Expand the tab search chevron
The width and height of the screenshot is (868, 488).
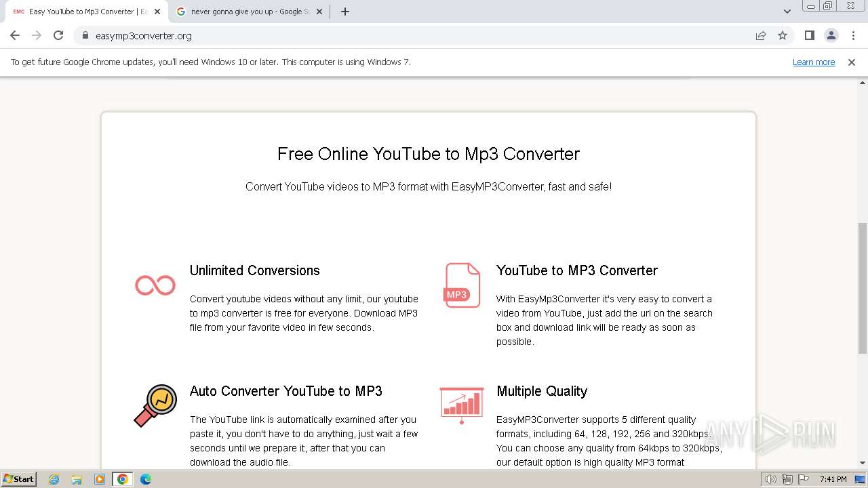[x=787, y=12]
